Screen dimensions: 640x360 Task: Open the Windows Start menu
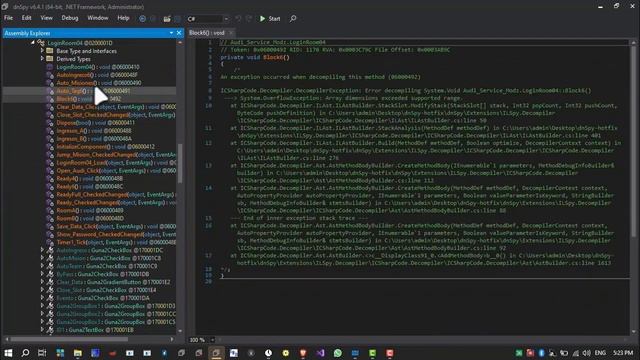[8, 353]
